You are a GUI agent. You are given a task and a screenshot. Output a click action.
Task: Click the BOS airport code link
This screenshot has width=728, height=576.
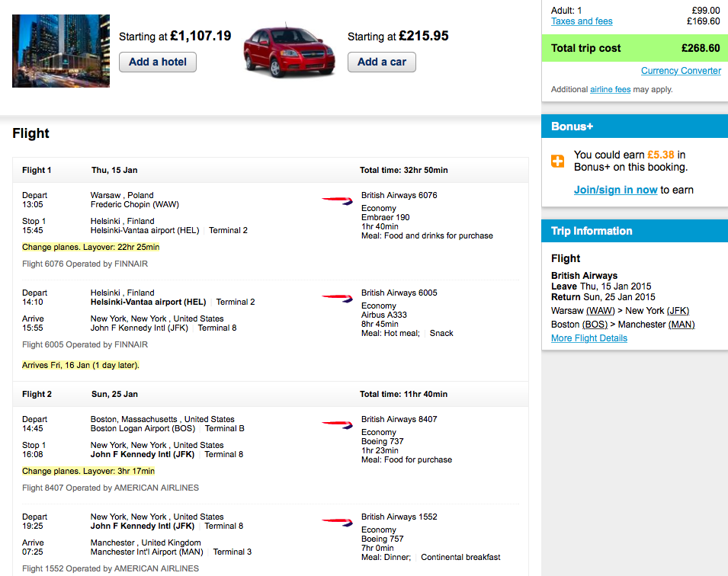click(595, 325)
